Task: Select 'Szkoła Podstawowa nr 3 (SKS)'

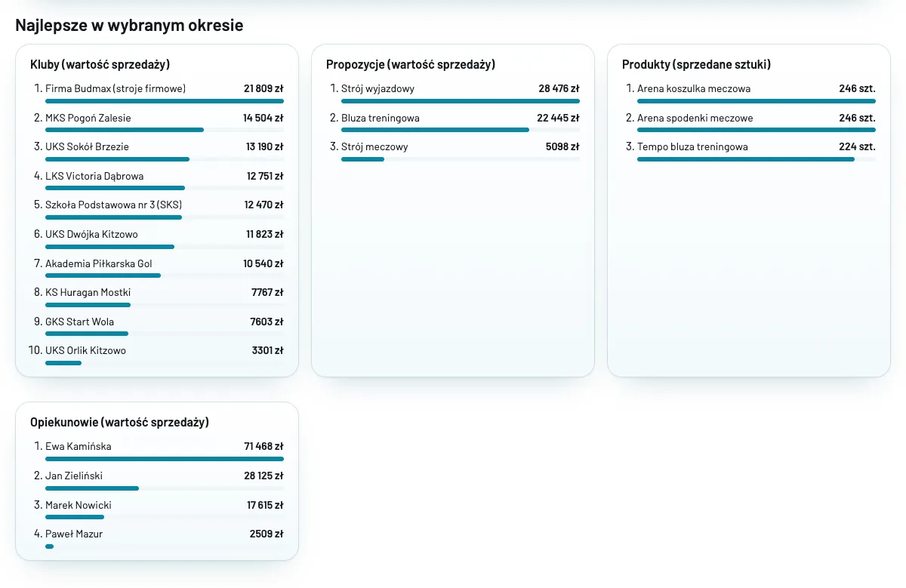Action: pos(113,205)
